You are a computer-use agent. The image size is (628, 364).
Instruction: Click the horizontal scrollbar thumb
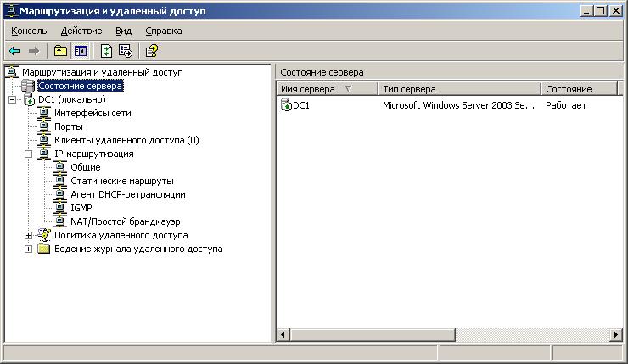coord(373,334)
